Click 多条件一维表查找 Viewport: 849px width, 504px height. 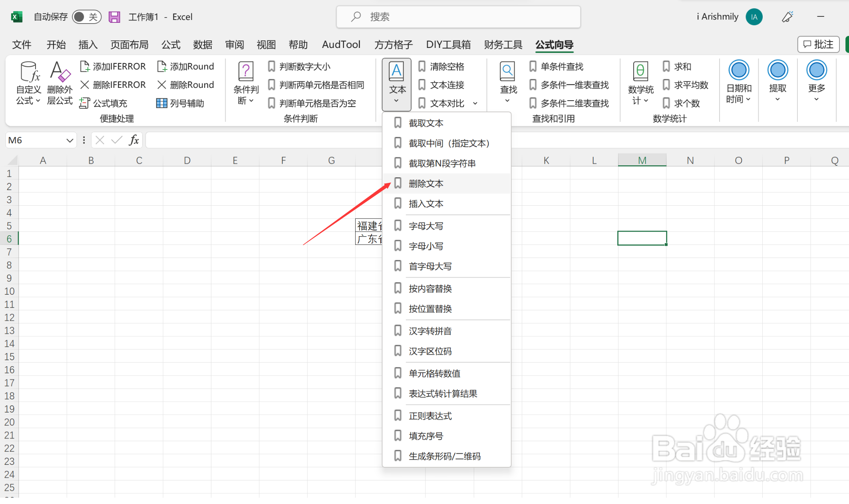click(569, 85)
